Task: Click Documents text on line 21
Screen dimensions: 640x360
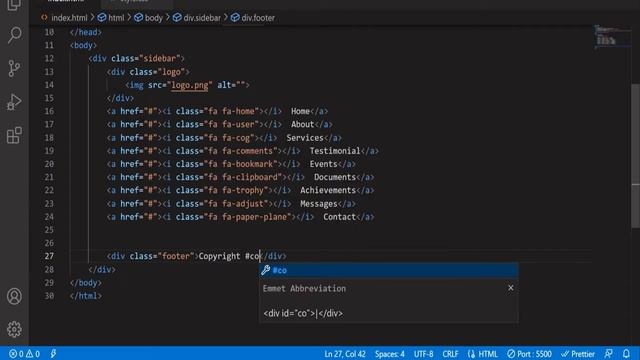Action: [x=335, y=177]
